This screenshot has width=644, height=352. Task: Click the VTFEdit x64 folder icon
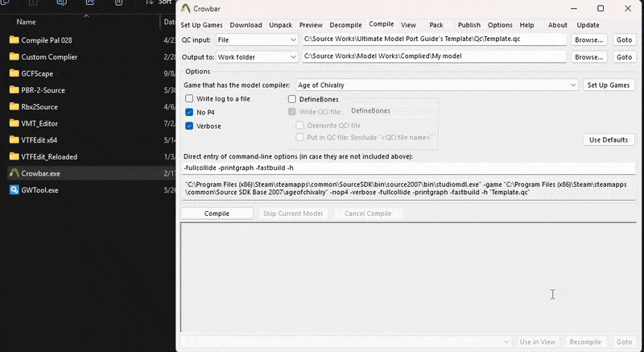tap(14, 139)
